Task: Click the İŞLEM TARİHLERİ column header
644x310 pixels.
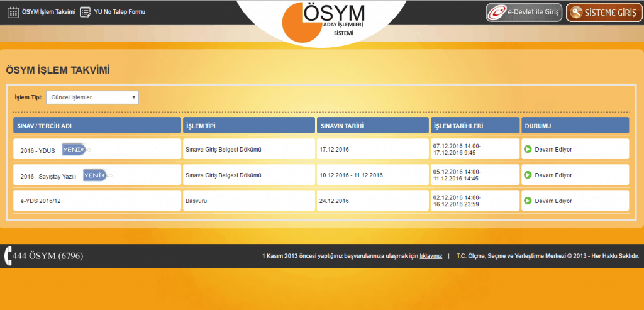Action: [x=475, y=126]
